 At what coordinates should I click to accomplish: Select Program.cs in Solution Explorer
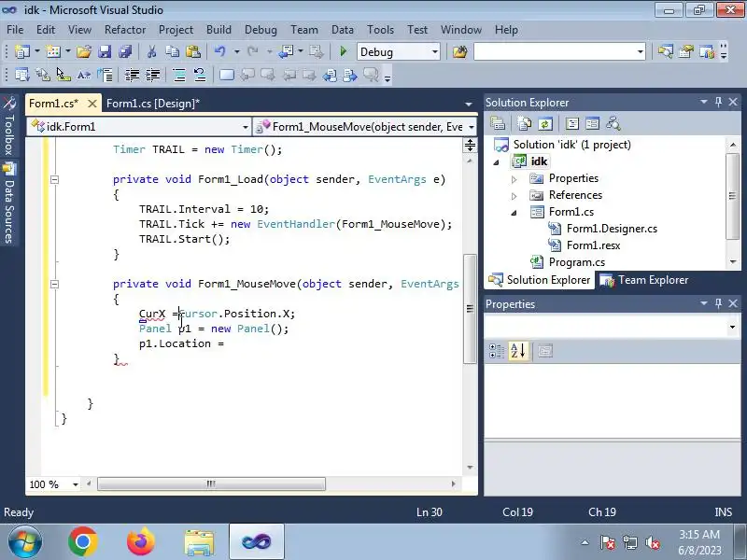click(x=576, y=262)
